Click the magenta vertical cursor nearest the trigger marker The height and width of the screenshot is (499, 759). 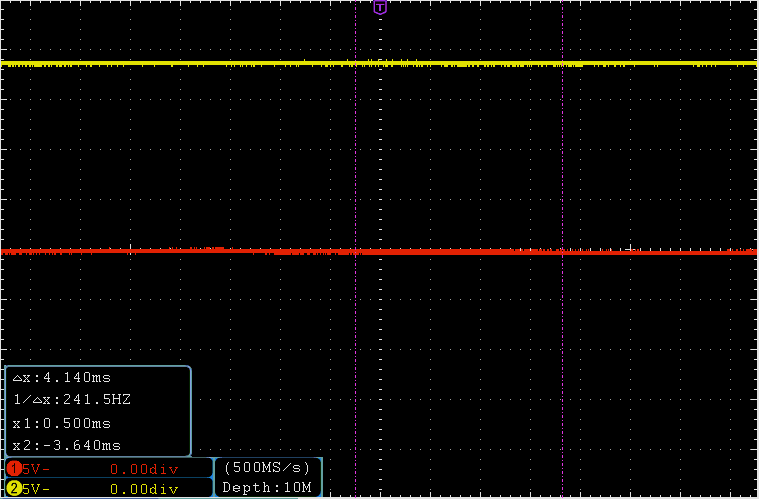(x=355, y=249)
